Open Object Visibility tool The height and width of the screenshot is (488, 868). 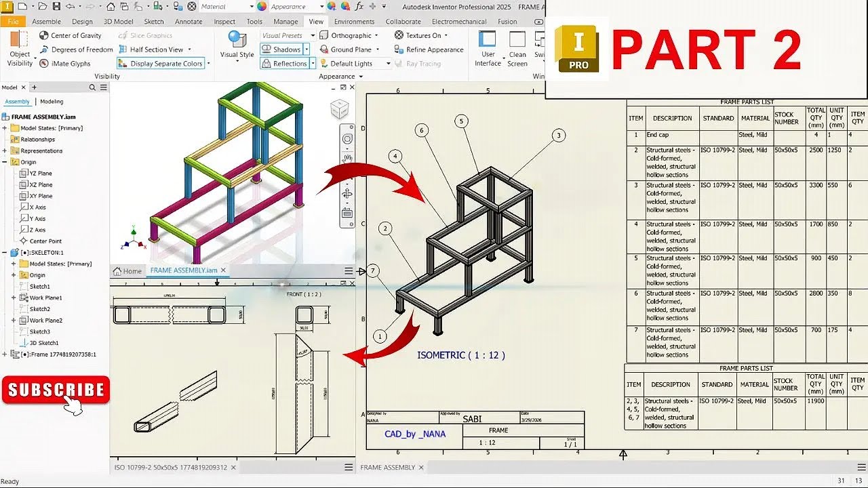20,49
